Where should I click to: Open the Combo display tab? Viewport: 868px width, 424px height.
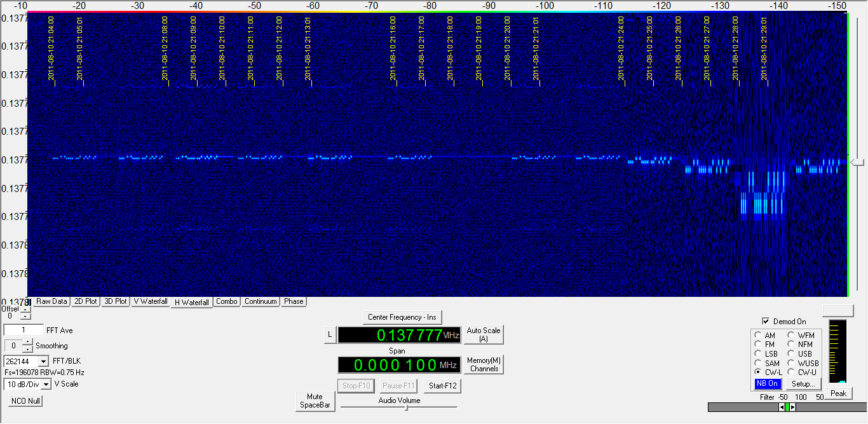tap(227, 301)
